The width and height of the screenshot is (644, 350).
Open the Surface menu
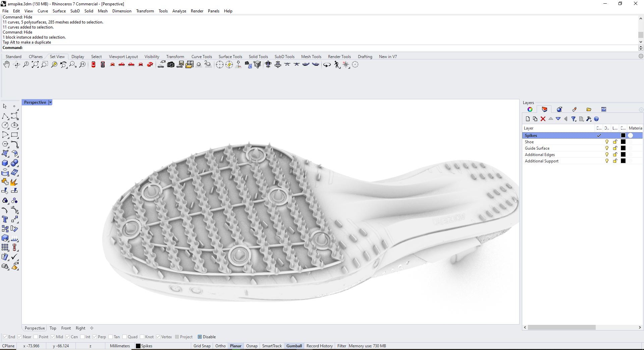[x=59, y=11]
